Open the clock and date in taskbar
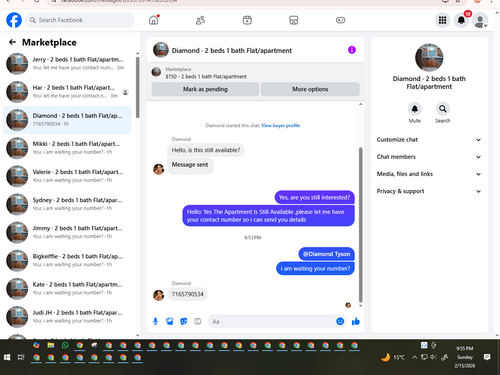The image size is (500, 375). coord(465,357)
